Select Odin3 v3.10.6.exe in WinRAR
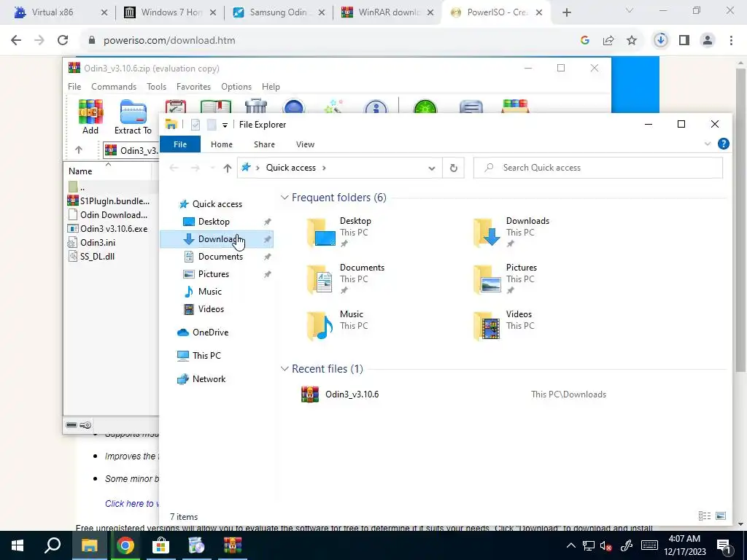Screen dimensions: 747x560 click(x=109, y=228)
